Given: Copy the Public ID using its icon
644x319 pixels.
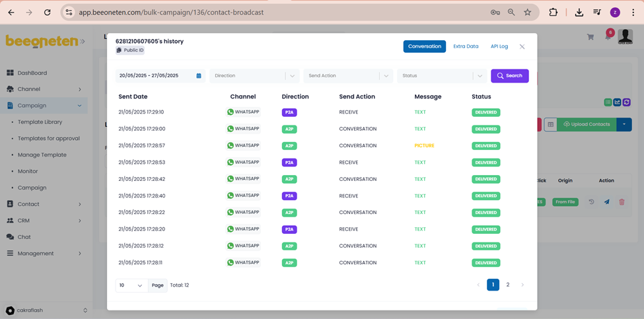Looking at the screenshot, I should point(119,50).
